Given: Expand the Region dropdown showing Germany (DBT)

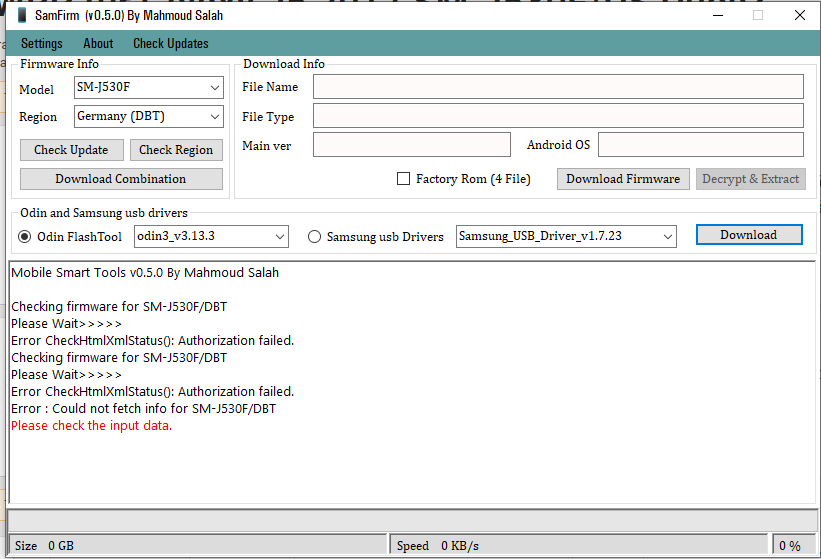Looking at the screenshot, I should point(149,116).
